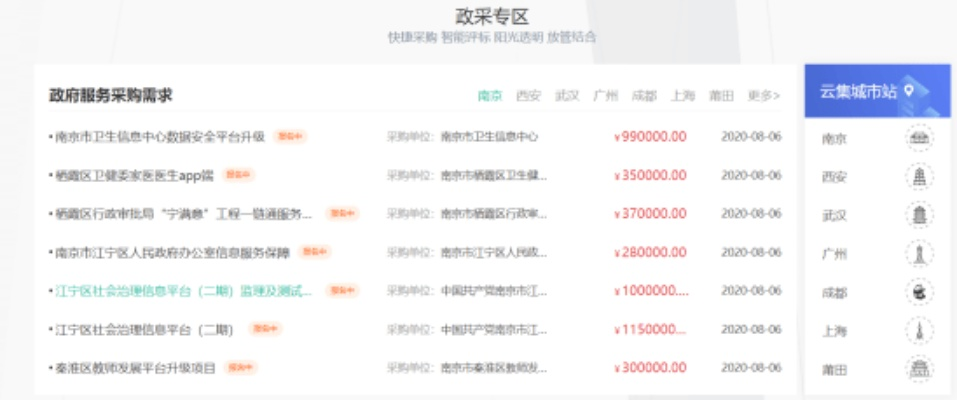
Task: Click purchaser 南京市栖霞区行政审… text
Action: [x=494, y=214]
